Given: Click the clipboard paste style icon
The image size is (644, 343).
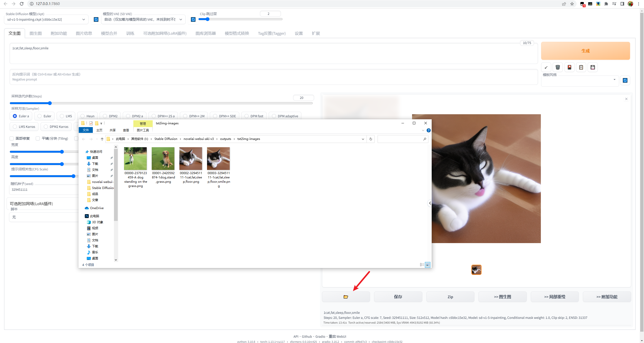Looking at the screenshot, I should [x=581, y=67].
